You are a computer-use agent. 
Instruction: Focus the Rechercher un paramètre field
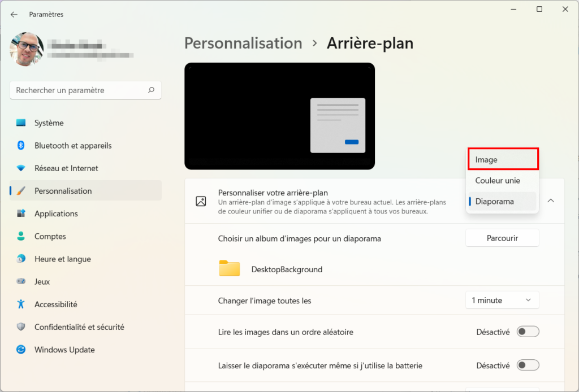click(86, 90)
